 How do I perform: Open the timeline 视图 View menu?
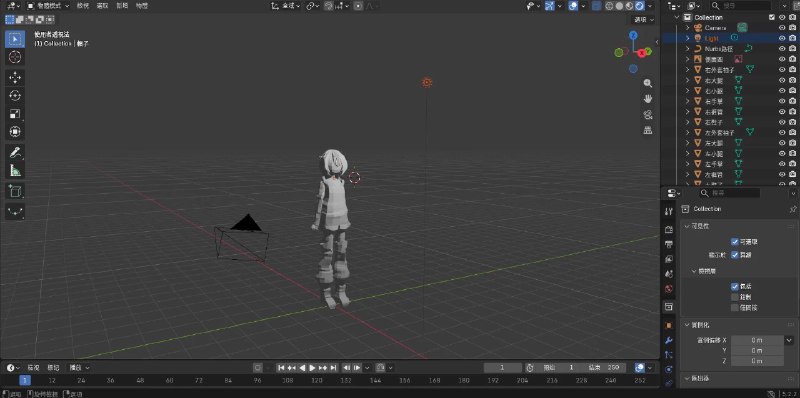tap(33, 367)
